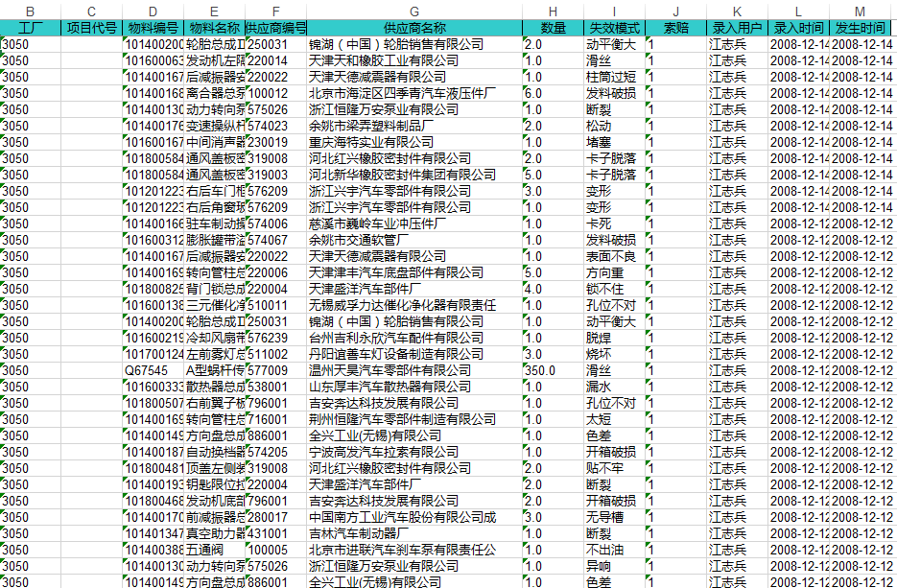Viewport: 897px width, 588px height.
Task: Click the 失效模式 header cell
Action: [x=614, y=28]
